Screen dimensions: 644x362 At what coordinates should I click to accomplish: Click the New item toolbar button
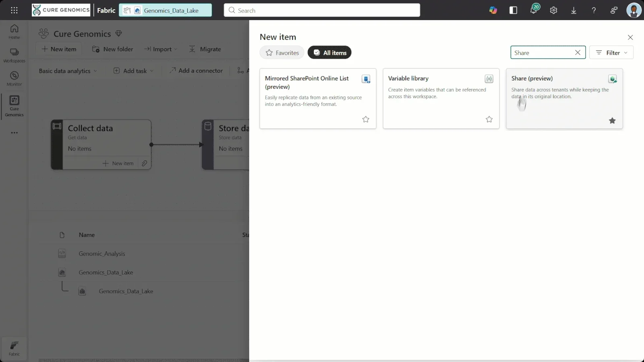click(x=59, y=49)
